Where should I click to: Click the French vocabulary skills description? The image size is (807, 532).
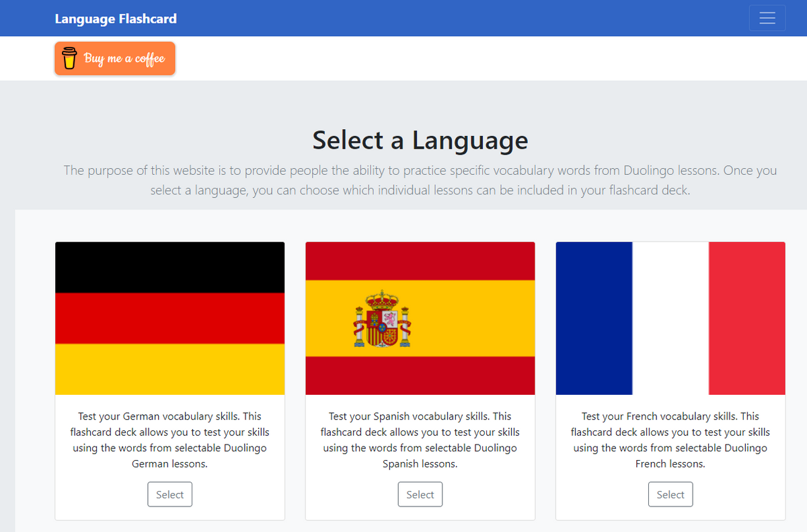(670, 440)
